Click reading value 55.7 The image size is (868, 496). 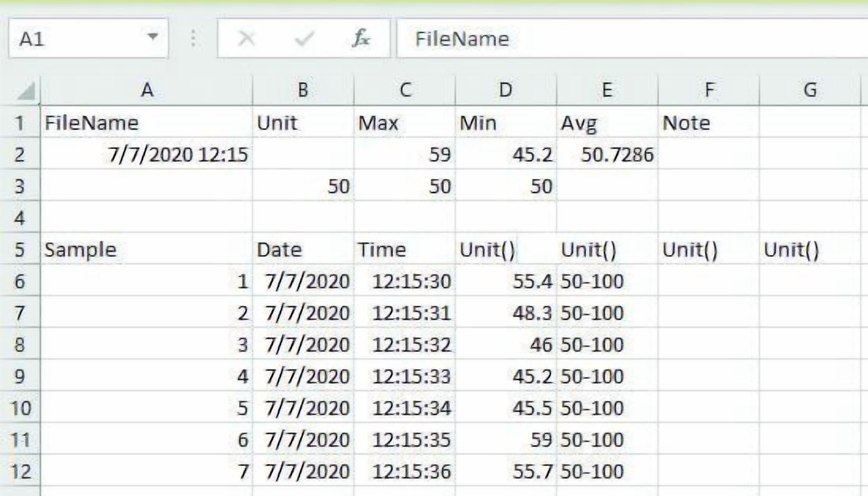click(x=506, y=471)
